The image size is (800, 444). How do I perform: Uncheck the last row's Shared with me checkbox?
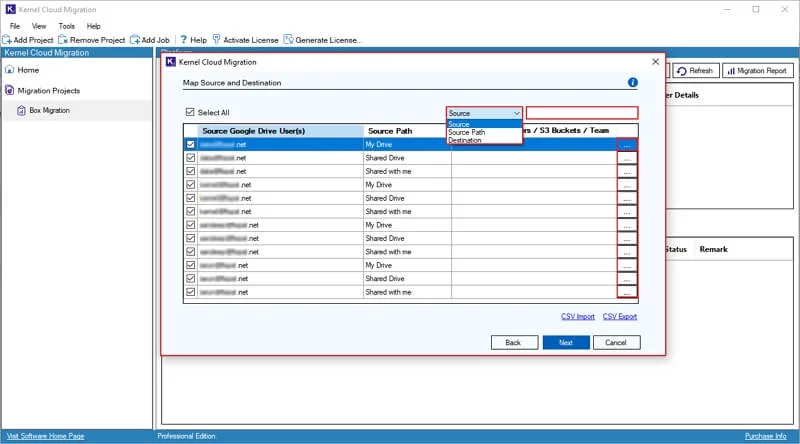pos(190,292)
